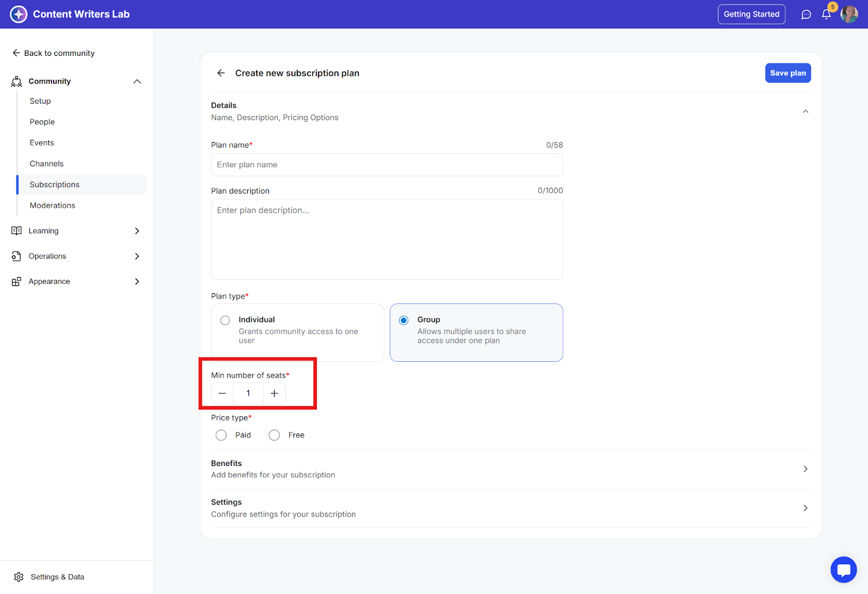The width and height of the screenshot is (868, 594).
Task: Collapse the Details section chevron
Action: click(805, 111)
